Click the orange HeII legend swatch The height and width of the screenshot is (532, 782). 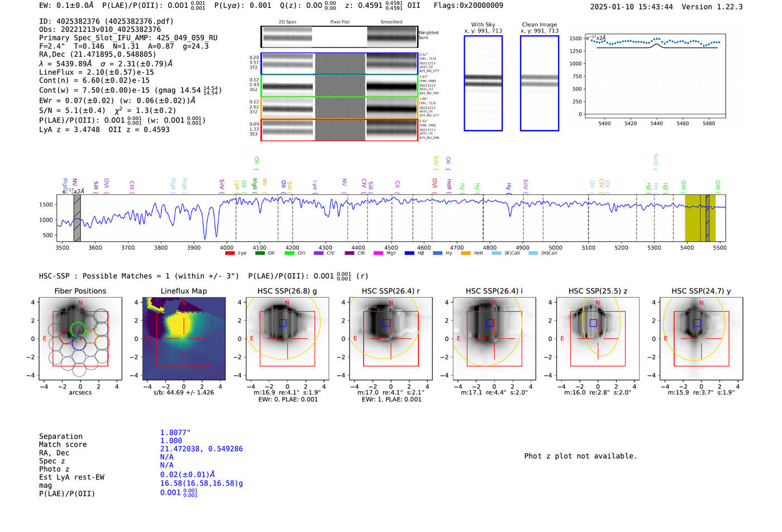pos(466,253)
